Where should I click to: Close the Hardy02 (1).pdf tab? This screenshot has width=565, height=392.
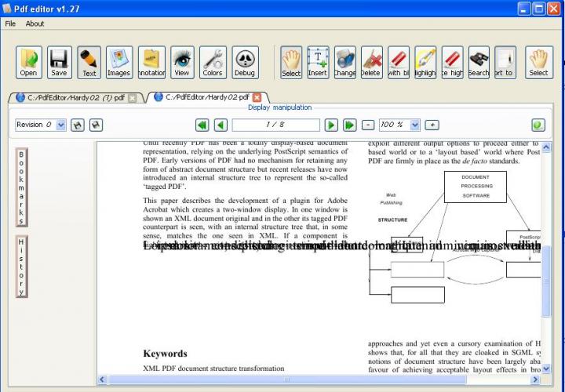(x=133, y=98)
